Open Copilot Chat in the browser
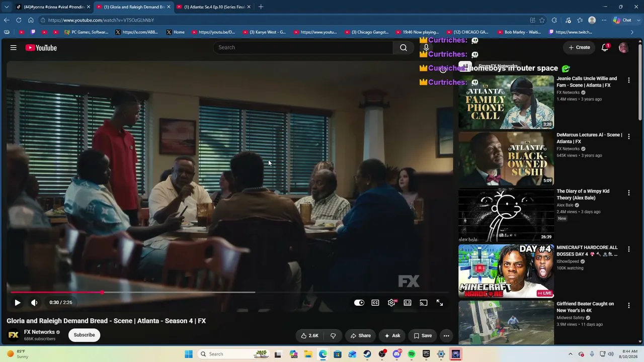 point(622,20)
